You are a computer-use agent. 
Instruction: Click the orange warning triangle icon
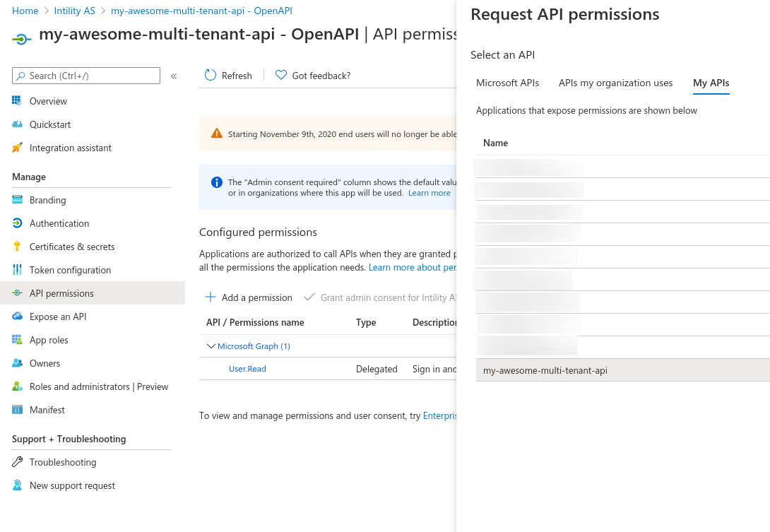(216, 134)
